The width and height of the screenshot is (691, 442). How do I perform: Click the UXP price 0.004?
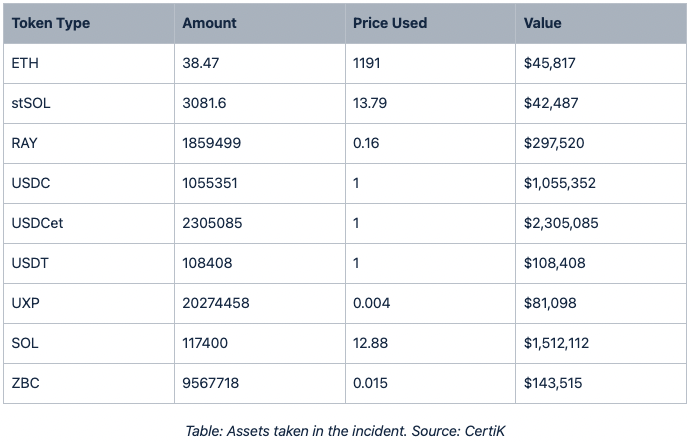372,303
